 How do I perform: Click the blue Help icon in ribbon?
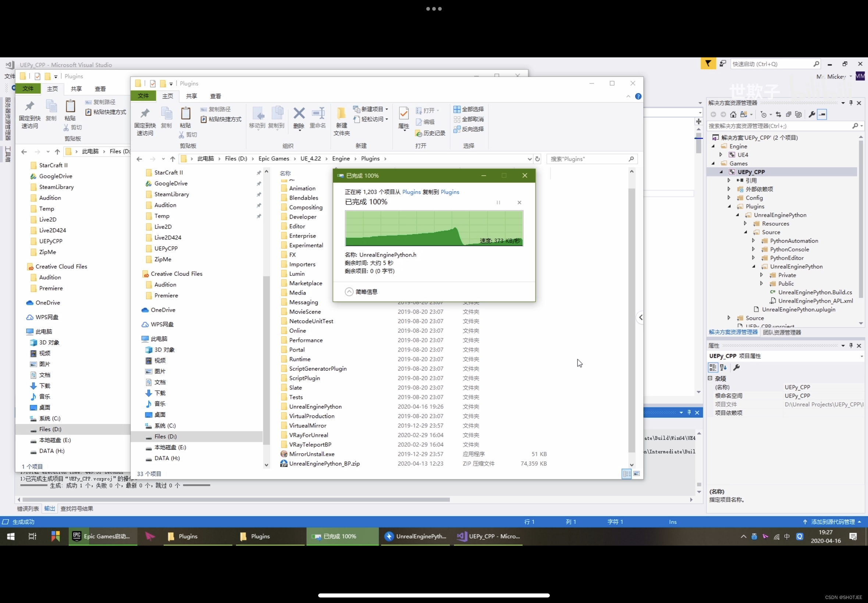(638, 96)
